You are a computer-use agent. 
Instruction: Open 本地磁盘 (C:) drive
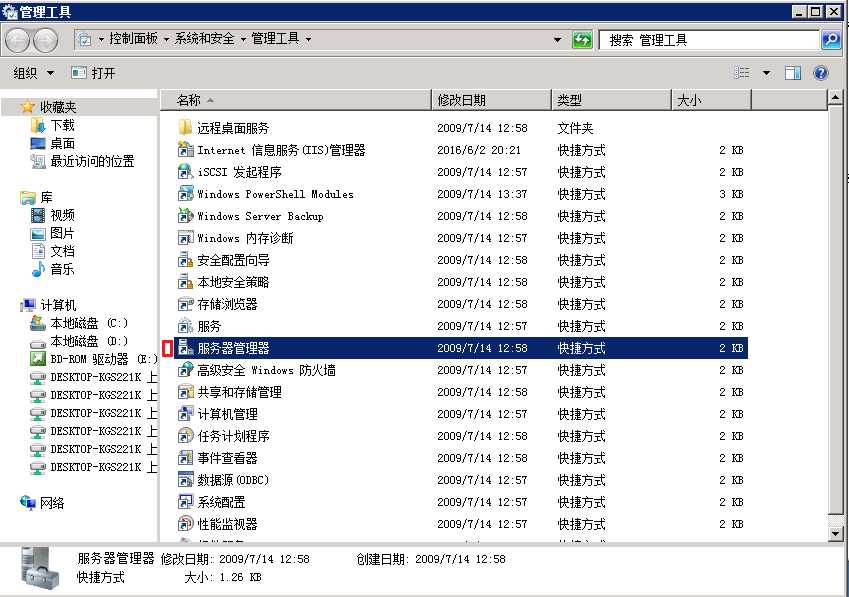pyautogui.click(x=89, y=323)
